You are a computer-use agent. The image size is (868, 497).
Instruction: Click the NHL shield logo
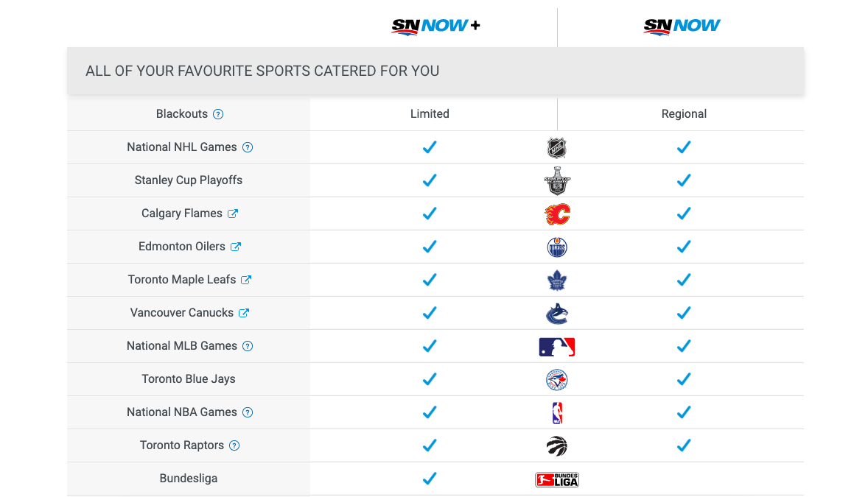pos(557,148)
